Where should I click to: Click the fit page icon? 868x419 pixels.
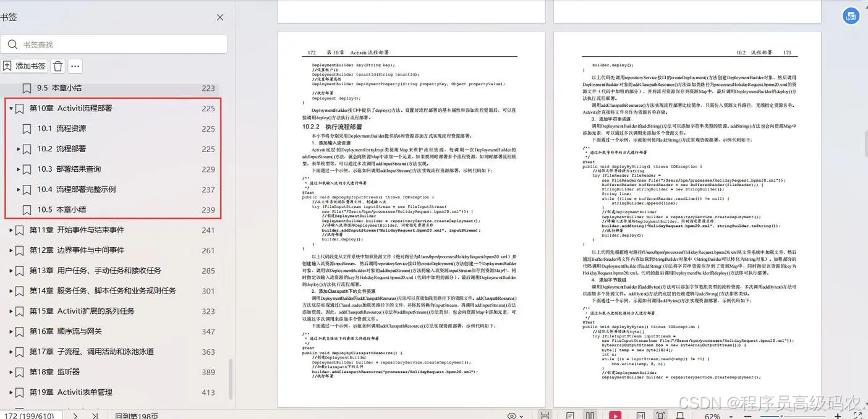660,416
